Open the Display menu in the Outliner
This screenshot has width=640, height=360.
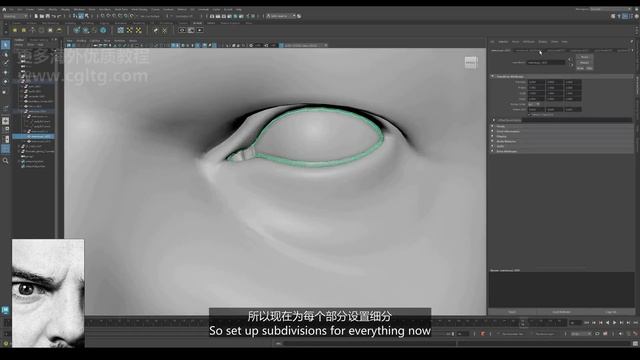click(x=19, y=44)
